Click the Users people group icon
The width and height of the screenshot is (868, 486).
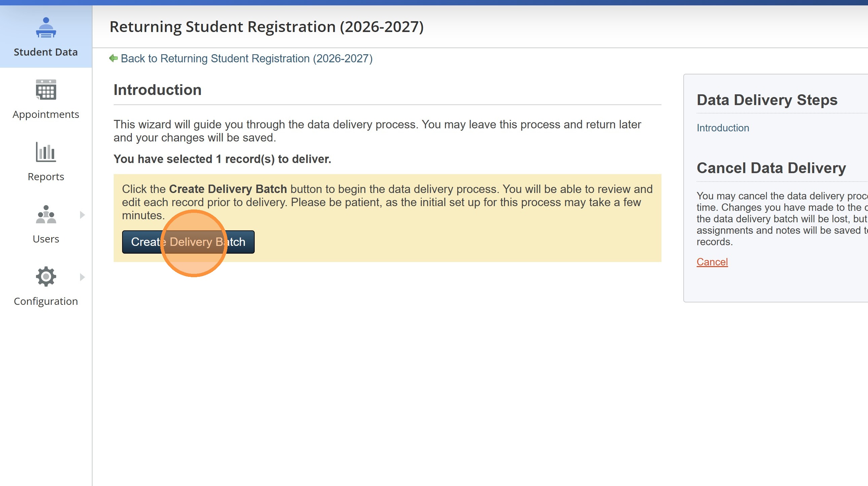46,215
